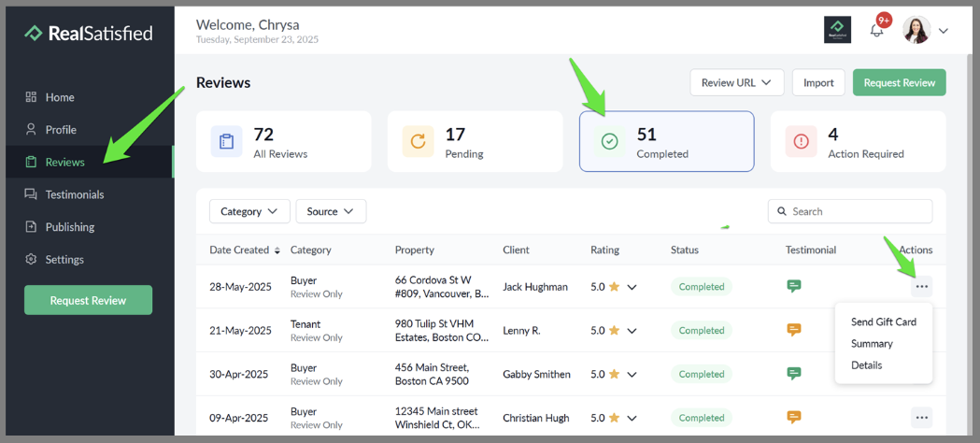Image resolution: width=980 pixels, height=443 pixels.
Task: Expand rating chevron for Lenny R.
Action: [632, 331]
